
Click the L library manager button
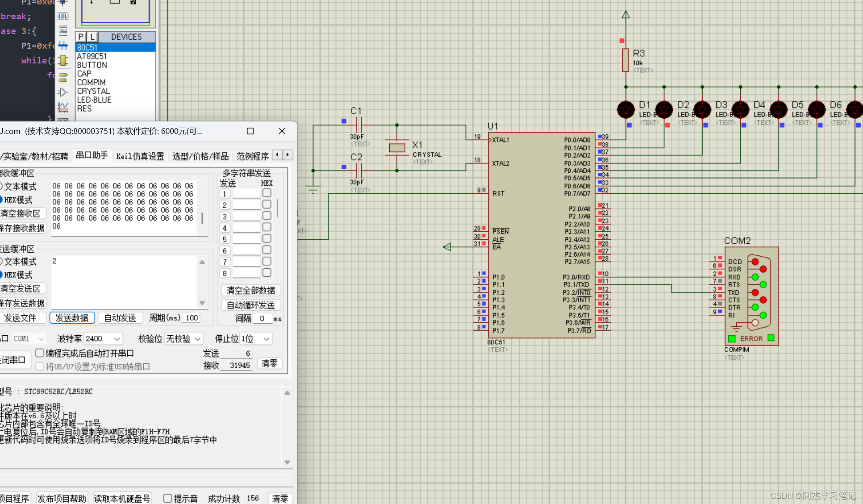(92, 37)
